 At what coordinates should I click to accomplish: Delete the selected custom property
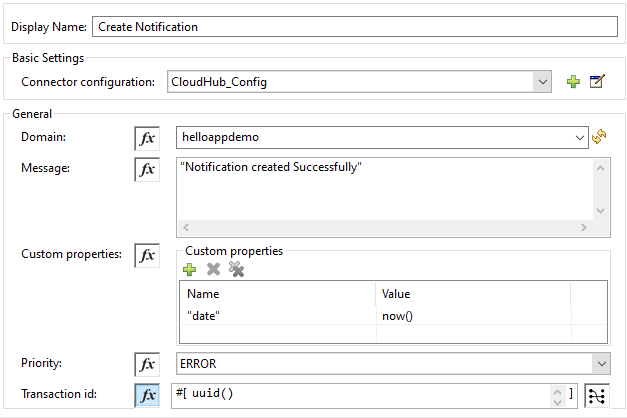coord(213,268)
